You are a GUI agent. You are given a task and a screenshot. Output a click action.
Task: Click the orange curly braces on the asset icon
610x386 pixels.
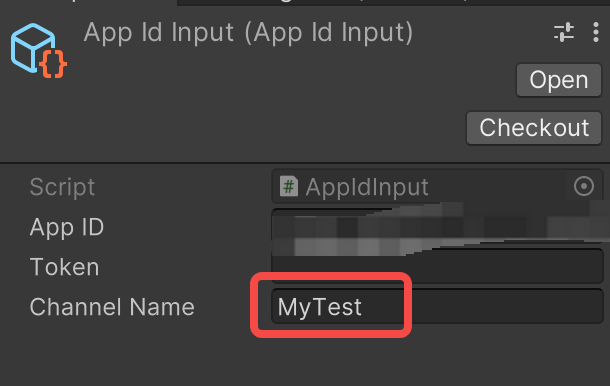tap(53, 64)
